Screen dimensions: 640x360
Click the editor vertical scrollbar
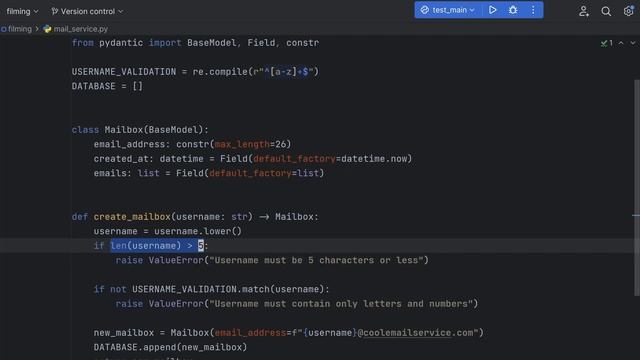[x=637, y=188]
